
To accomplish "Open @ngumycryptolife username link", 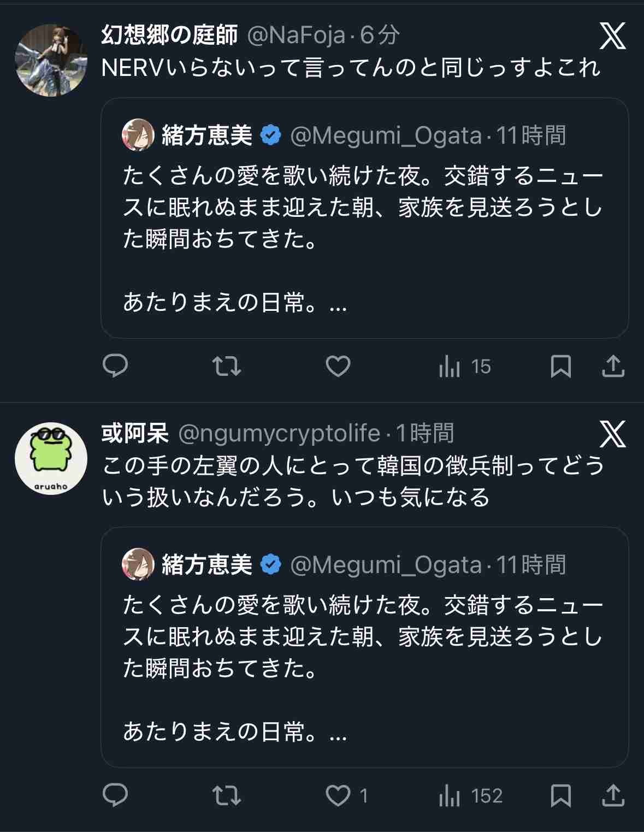I will coord(279,433).
